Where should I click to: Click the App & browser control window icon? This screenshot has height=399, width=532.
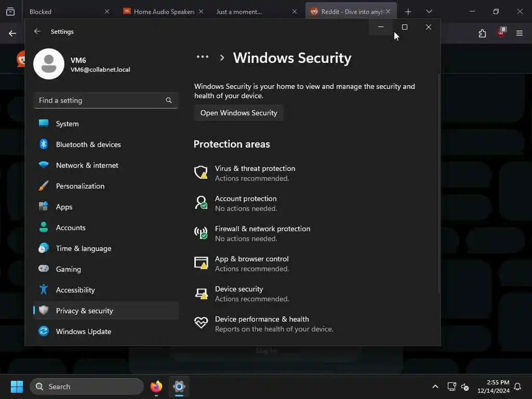pyautogui.click(x=201, y=263)
